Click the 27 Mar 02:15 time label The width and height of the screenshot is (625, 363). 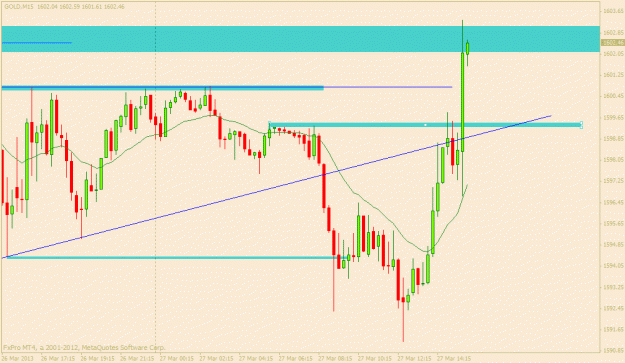(216, 358)
